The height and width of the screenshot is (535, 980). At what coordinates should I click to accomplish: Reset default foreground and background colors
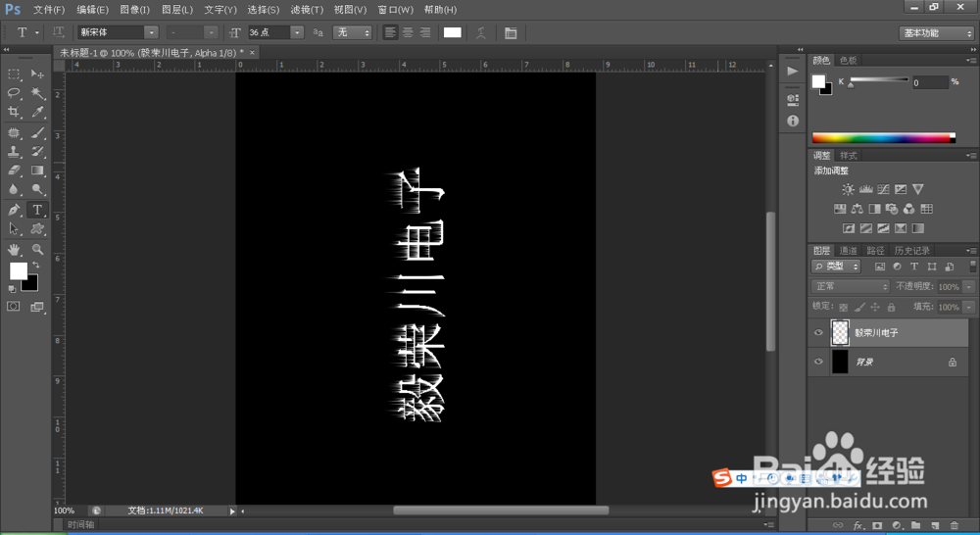coord(12,289)
